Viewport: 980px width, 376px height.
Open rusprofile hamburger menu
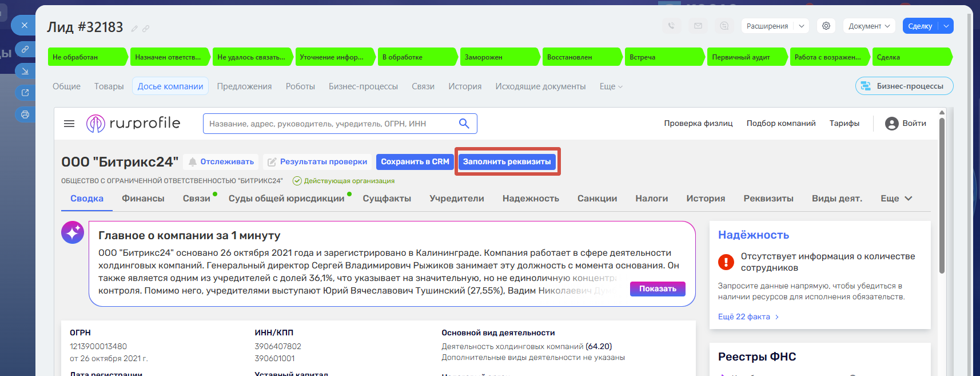coord(69,124)
